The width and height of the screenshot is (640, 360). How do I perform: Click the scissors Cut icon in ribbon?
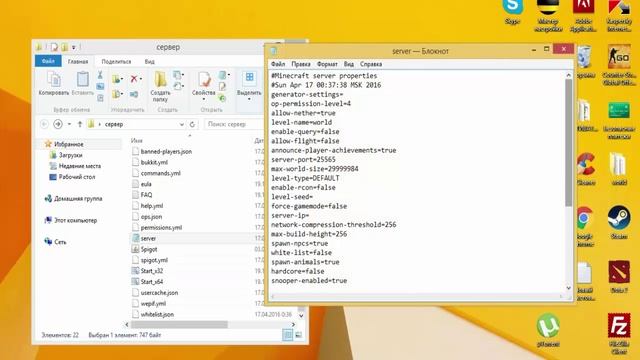pos(100,75)
